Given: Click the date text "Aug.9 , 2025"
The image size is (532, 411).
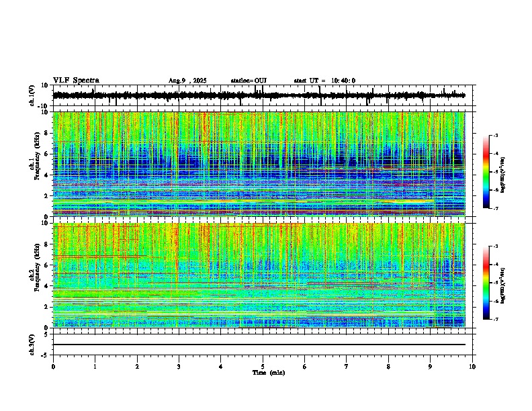Looking at the screenshot, I should 187,81.
